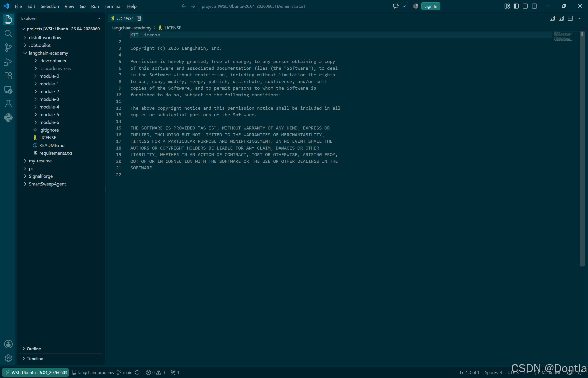Toggle the Secondary Side Bar visibility
This screenshot has height=378, width=588.
pos(534,6)
